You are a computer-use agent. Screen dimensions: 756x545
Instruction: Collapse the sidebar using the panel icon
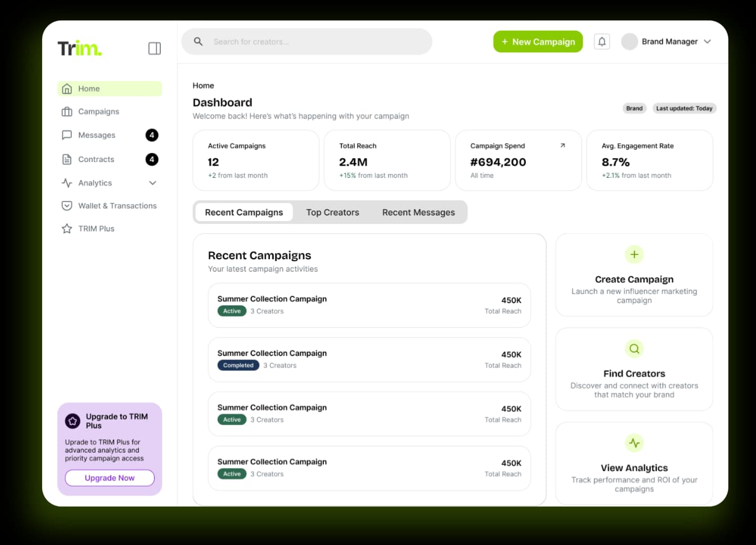(155, 48)
